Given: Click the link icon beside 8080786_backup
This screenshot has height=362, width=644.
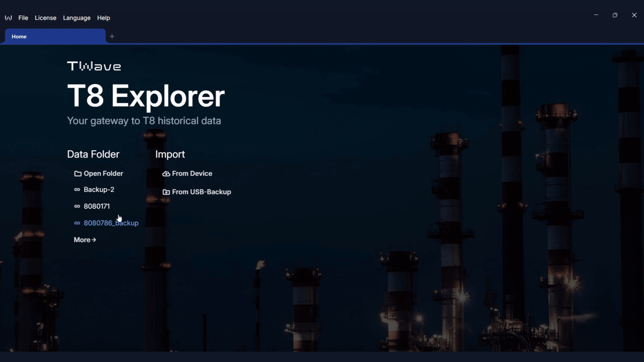Looking at the screenshot, I should click(77, 223).
